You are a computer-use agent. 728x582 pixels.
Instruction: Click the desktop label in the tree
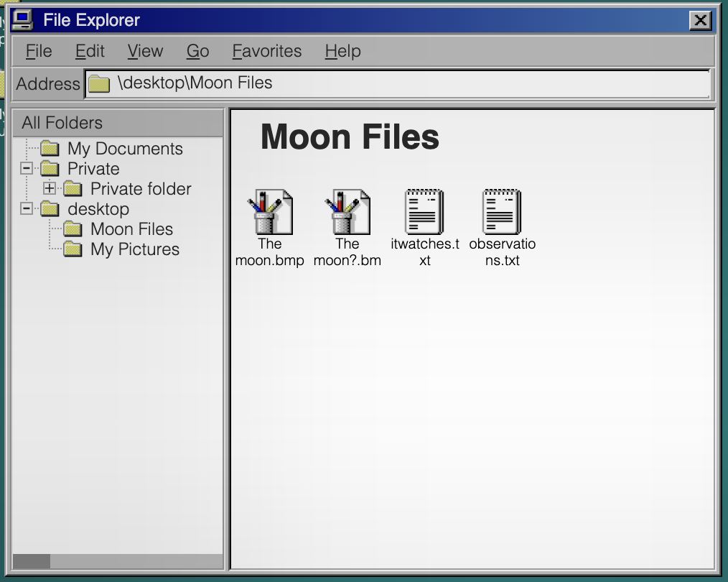pos(98,209)
